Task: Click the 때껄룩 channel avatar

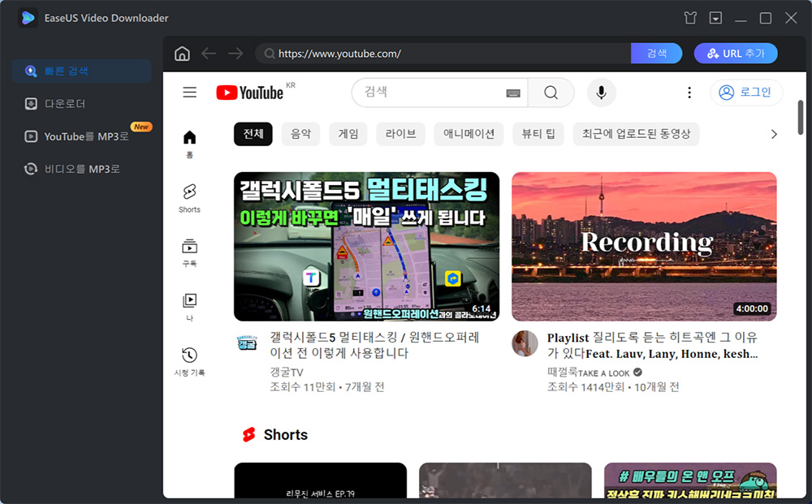Action: [525, 343]
